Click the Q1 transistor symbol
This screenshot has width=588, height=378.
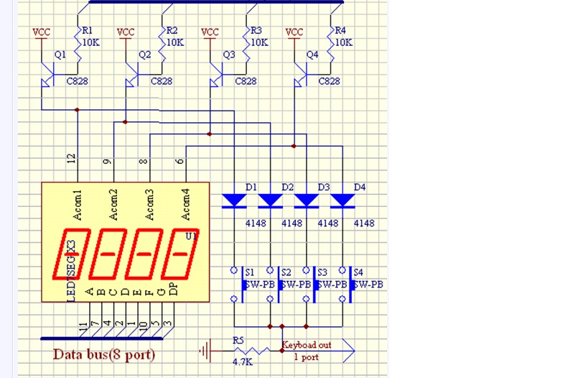point(47,75)
